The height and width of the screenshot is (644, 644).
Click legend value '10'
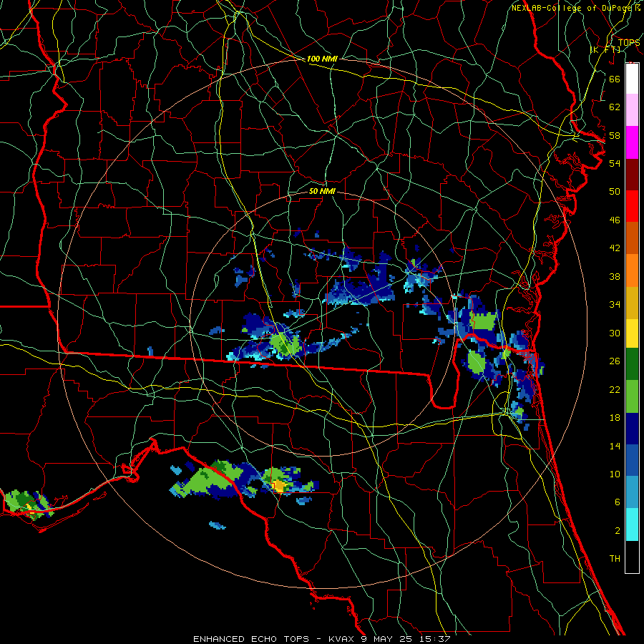pyautogui.click(x=615, y=474)
